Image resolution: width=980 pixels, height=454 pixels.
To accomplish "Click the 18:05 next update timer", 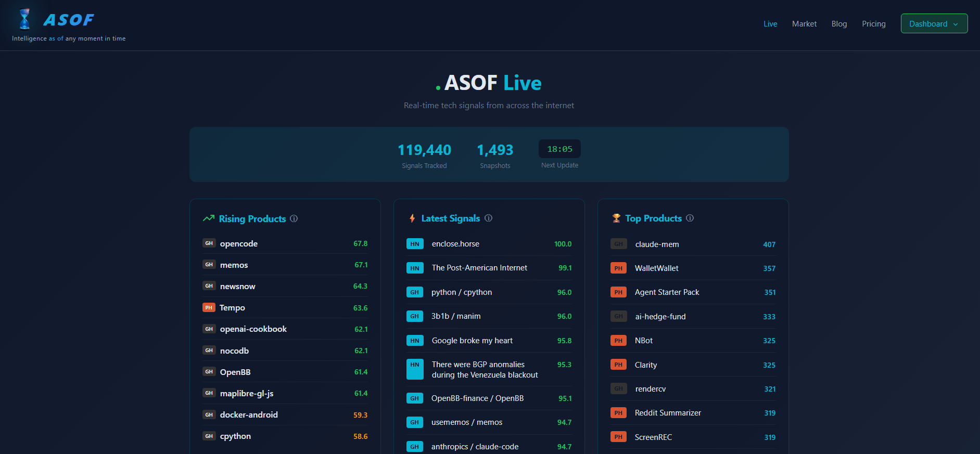I will [x=559, y=149].
